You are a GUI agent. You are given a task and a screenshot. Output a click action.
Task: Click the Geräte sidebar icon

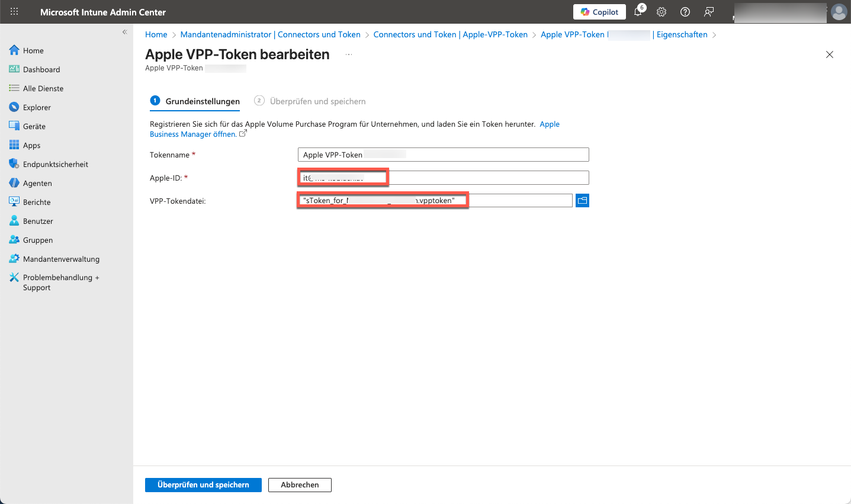pos(14,126)
